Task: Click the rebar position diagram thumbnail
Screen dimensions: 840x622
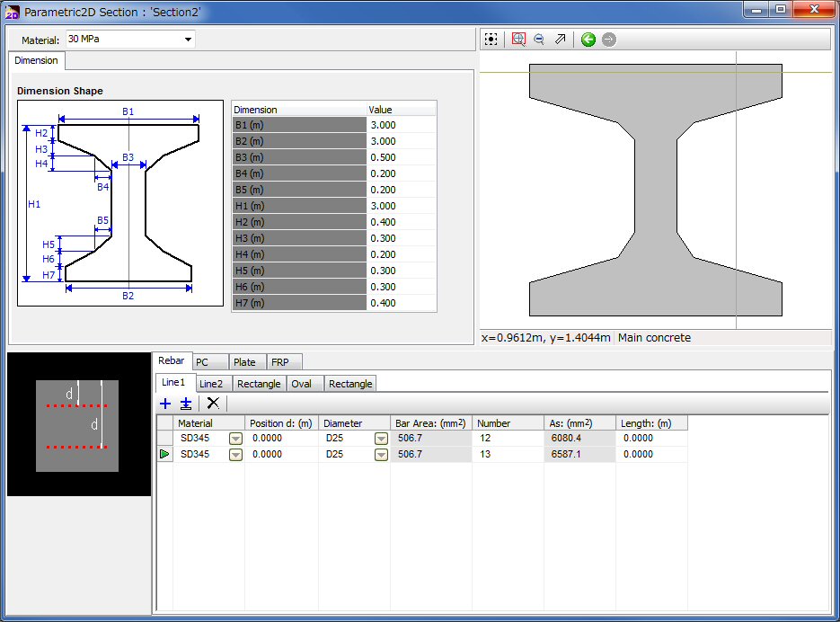Action: coord(77,424)
